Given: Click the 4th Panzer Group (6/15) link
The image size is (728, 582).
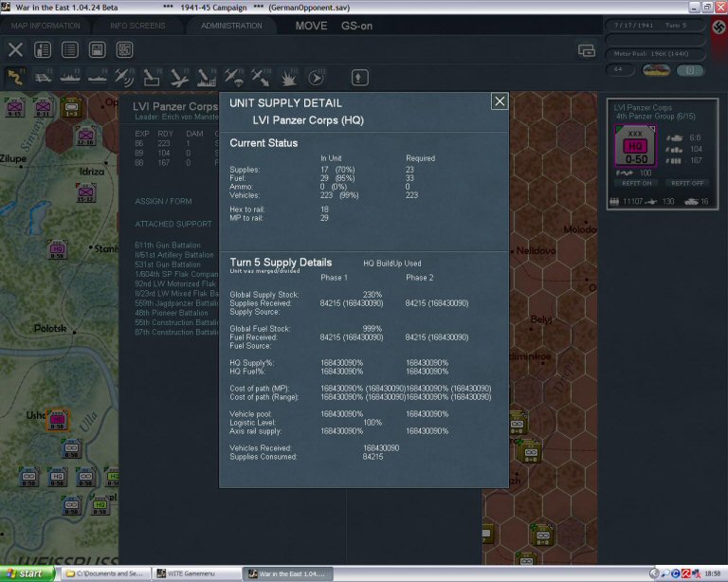Looking at the screenshot, I should [656, 116].
